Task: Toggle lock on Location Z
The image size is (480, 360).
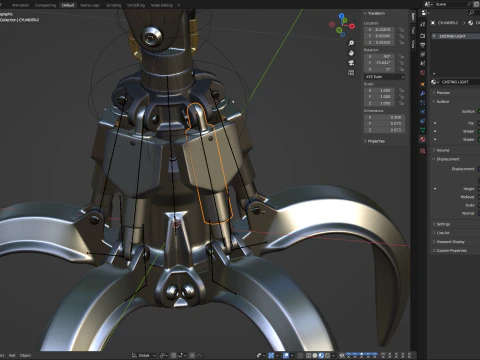Action: click(401, 42)
